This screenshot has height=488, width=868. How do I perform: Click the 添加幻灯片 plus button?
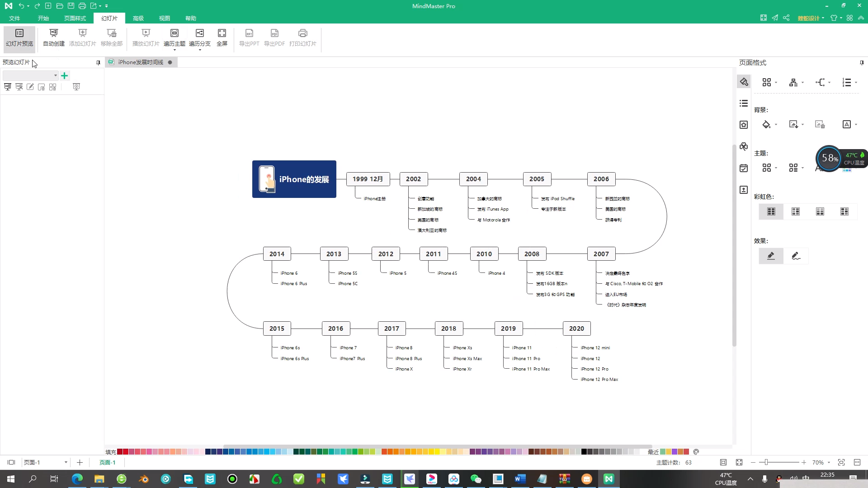[x=64, y=75]
